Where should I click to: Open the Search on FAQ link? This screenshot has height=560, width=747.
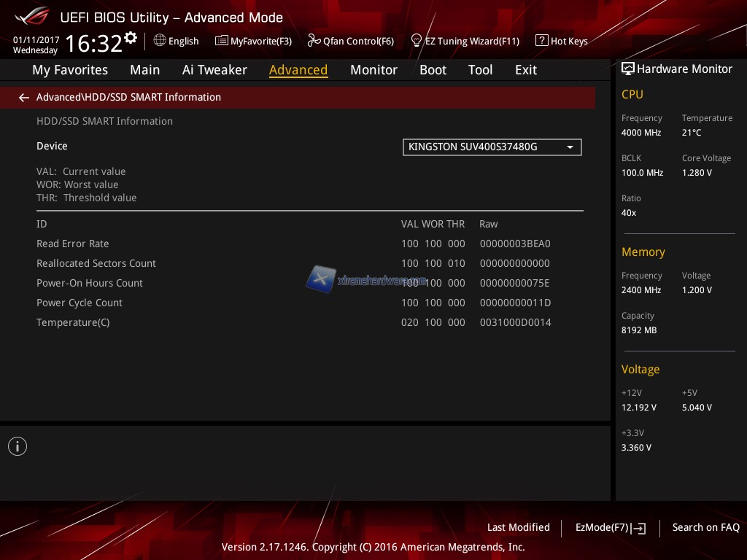(705, 527)
